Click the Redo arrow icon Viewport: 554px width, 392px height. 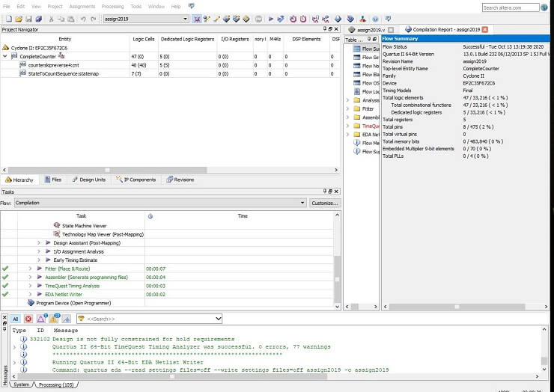[x=94, y=19]
